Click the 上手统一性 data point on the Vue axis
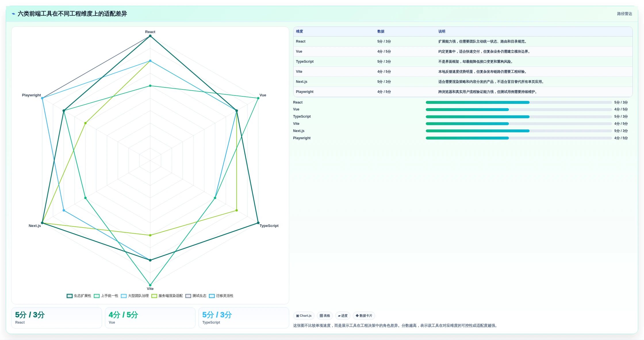Image resolution: width=644 pixels, height=340 pixels. click(x=258, y=98)
